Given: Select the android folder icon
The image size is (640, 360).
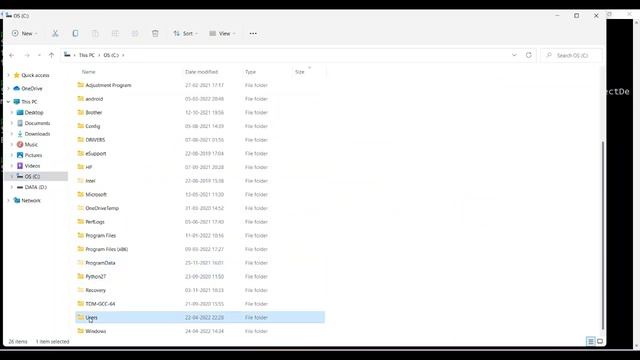Looking at the screenshot, I should (80, 99).
